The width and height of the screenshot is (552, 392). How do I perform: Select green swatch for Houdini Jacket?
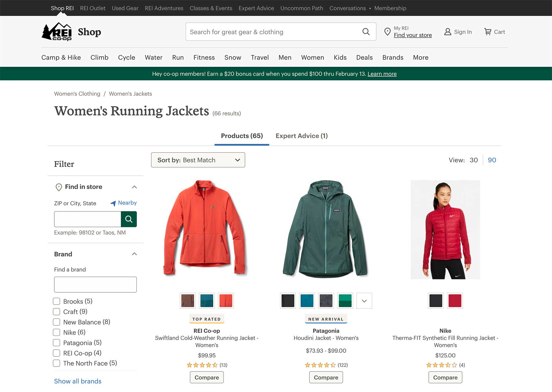[x=345, y=301]
